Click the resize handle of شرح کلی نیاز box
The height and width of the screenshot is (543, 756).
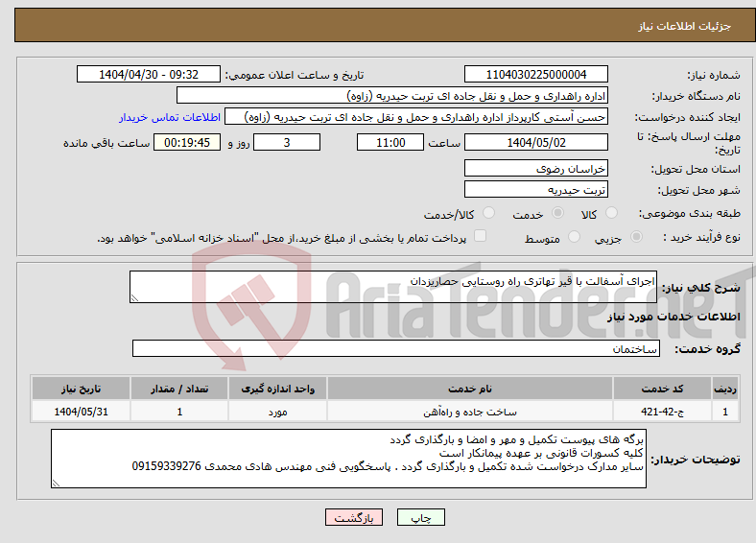[x=134, y=298]
